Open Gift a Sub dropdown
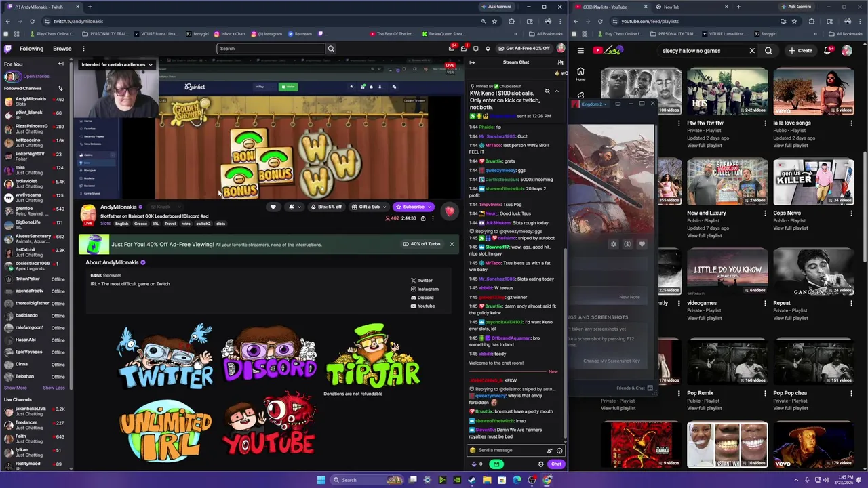868x488 pixels. pyautogui.click(x=371, y=207)
